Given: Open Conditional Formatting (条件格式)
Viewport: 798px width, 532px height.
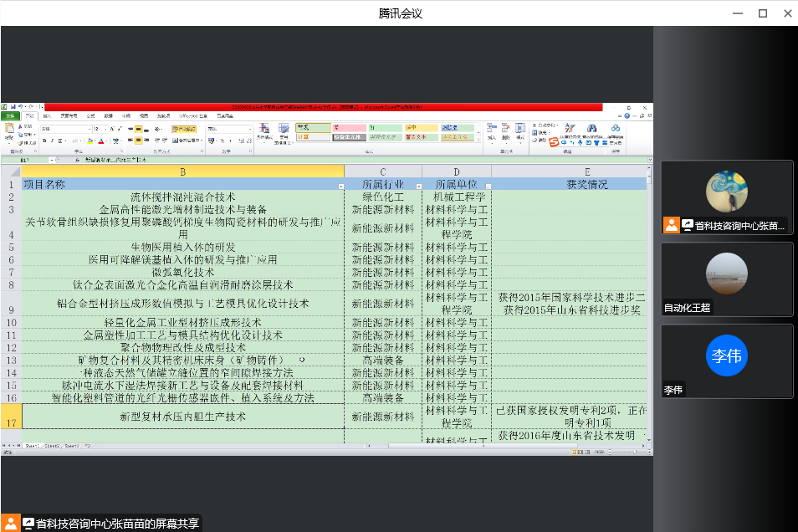Looking at the screenshot, I should point(263,130).
